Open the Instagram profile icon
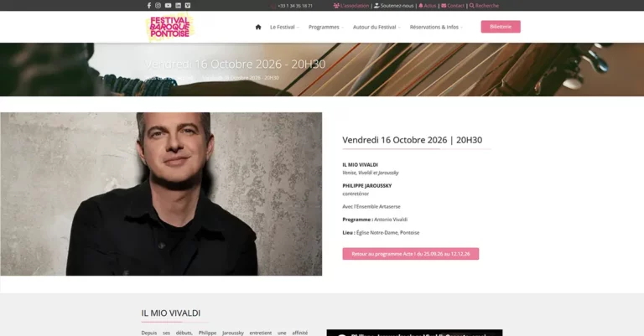 [158, 5]
